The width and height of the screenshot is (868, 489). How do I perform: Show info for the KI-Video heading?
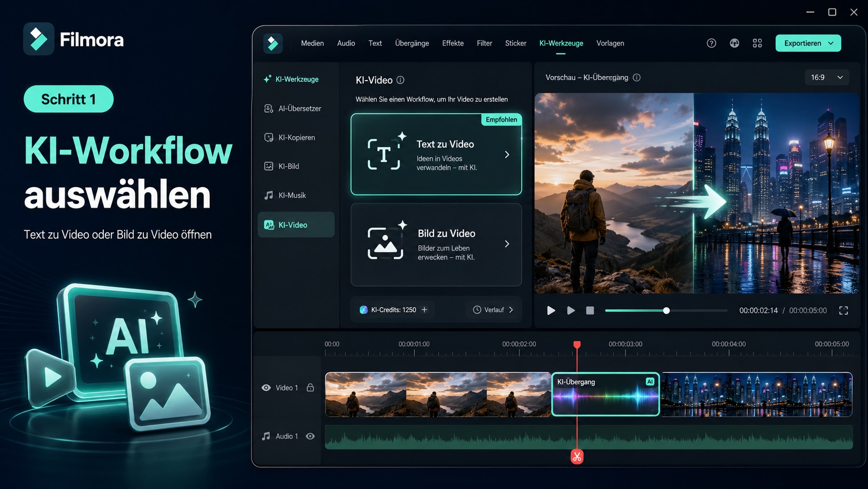[x=400, y=80]
